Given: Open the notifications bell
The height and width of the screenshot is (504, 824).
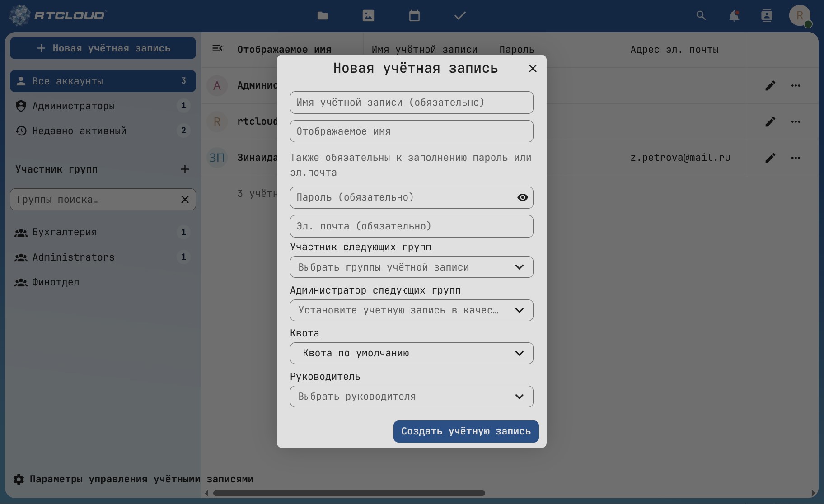Looking at the screenshot, I should click(734, 16).
